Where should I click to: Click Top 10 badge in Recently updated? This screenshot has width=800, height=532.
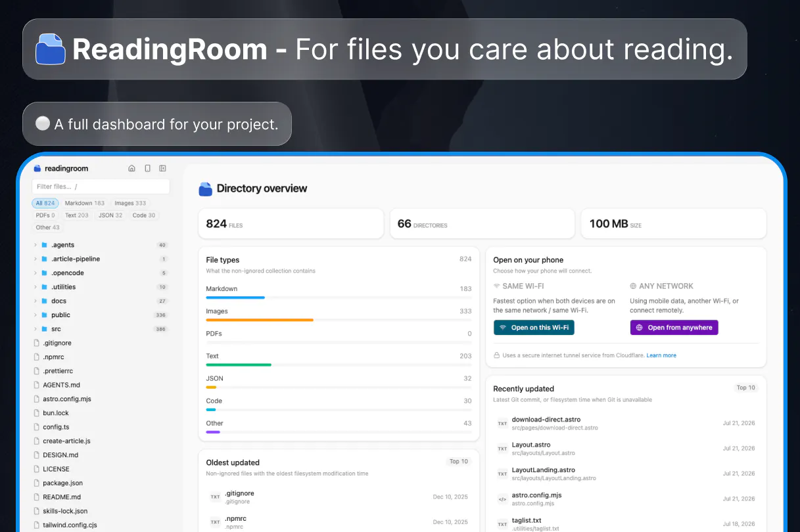click(x=746, y=388)
